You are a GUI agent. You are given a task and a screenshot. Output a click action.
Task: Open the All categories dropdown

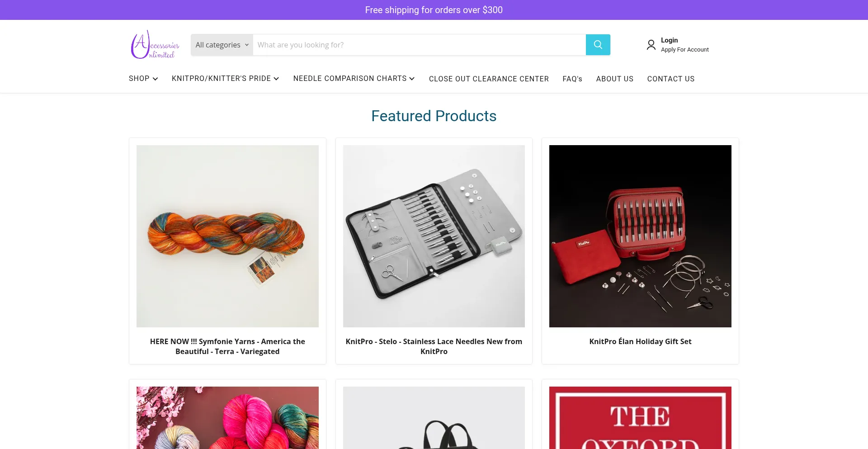click(221, 44)
